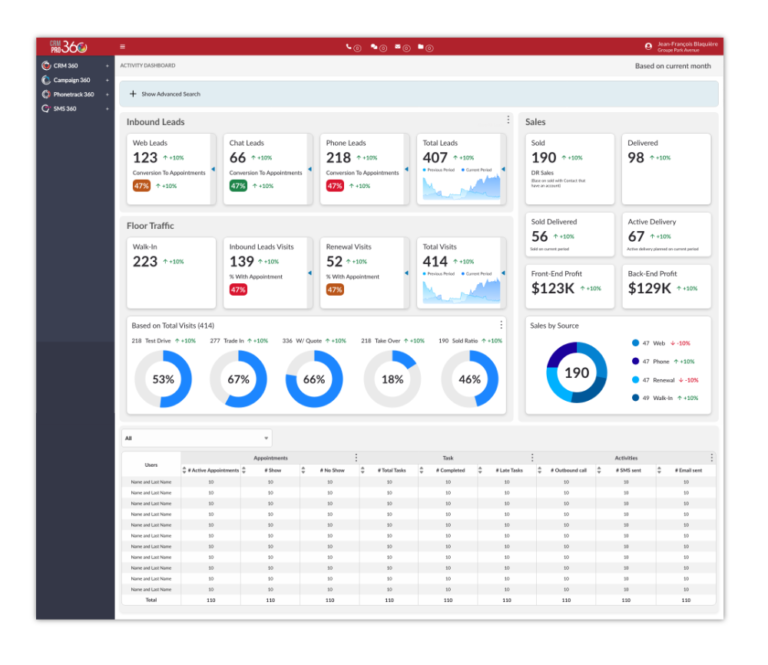Click the folder icon in the top bar
This screenshot has height=665, width=768.
pyautogui.click(x=421, y=46)
